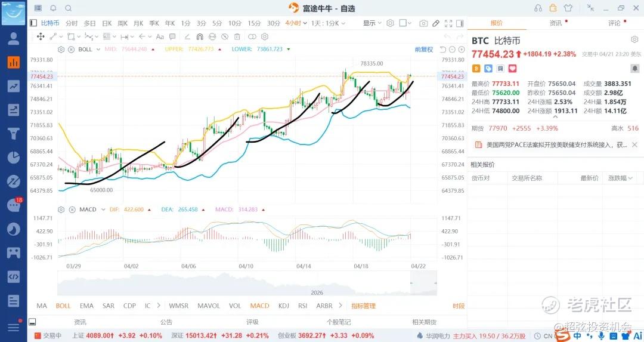
Task: Toggle the 前复权 adjustment option
Action: 424,50
